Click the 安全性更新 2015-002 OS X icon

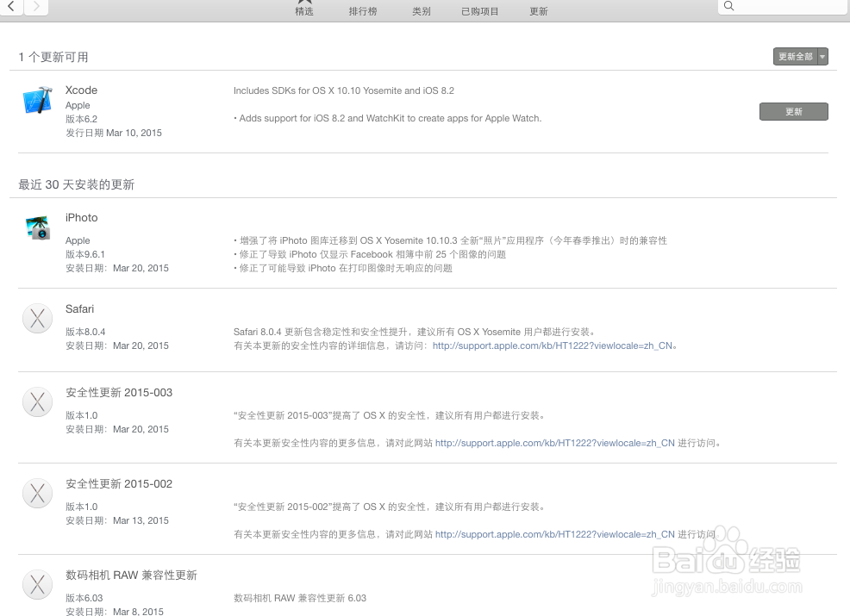pyautogui.click(x=37, y=494)
